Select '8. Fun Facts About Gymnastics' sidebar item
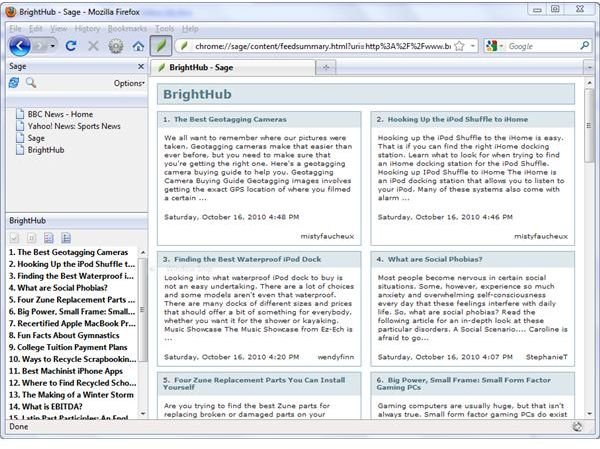 coord(64,335)
